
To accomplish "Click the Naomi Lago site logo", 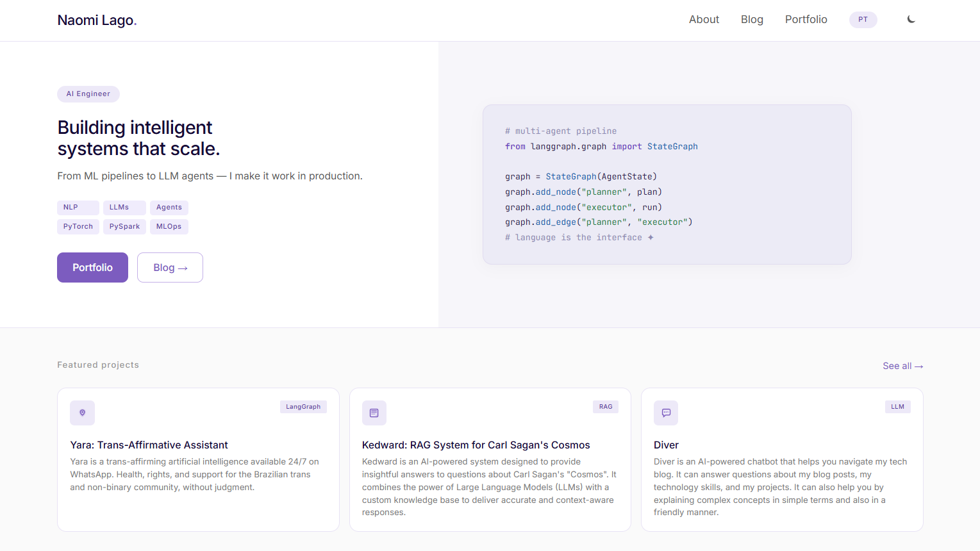I will 97,20.
